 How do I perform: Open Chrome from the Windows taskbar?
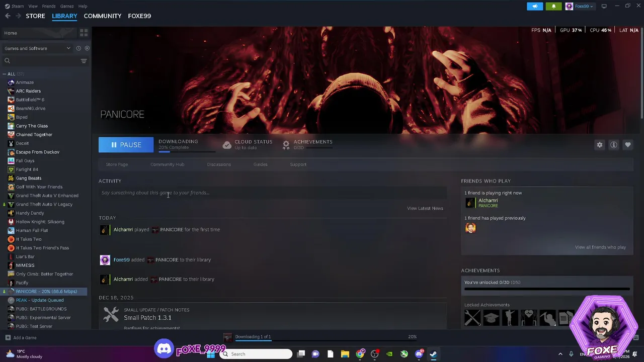point(360,354)
